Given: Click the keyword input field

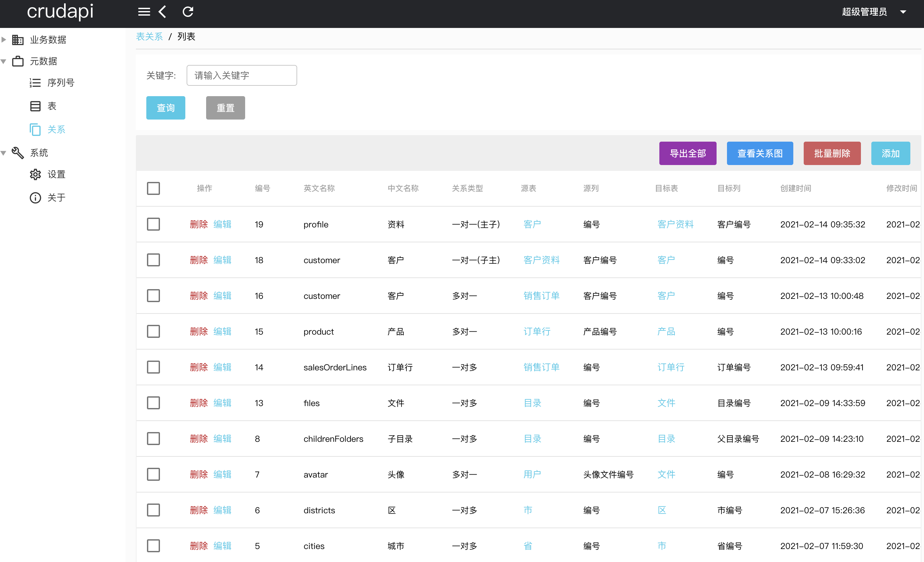Looking at the screenshot, I should tap(242, 75).
